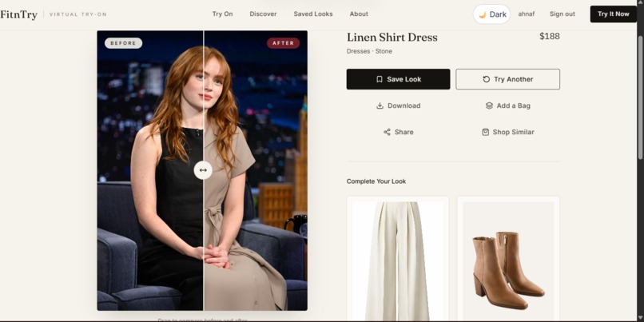The height and width of the screenshot is (322, 644).
Task: Click the layers icon beside Add a Bag
Action: click(489, 105)
